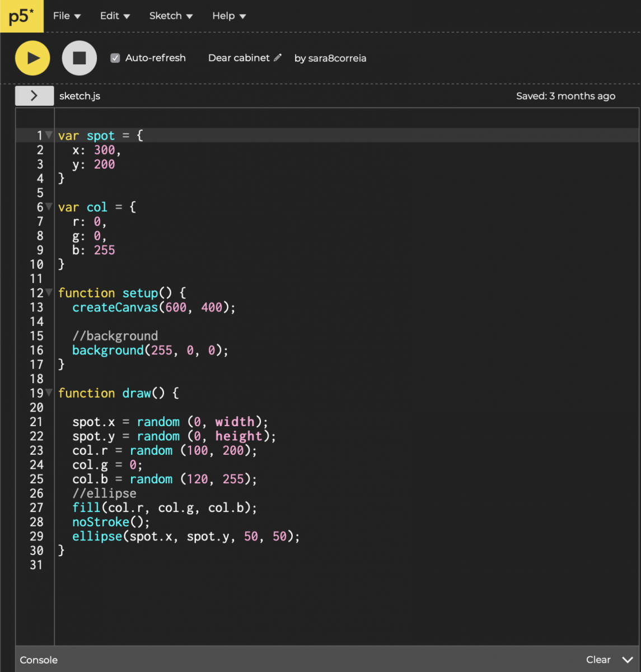641x672 pixels.
Task: Open the Sketch dropdown menu
Action: (x=171, y=16)
